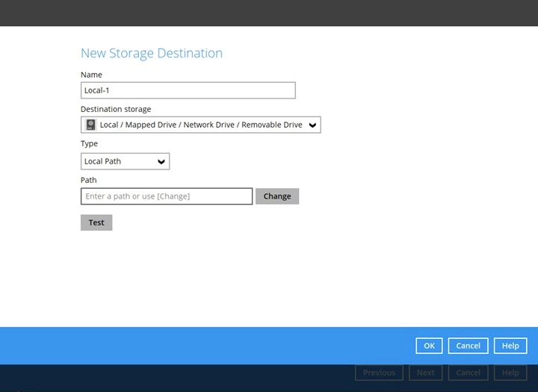Click Cancel in the blue bar
Image resolution: width=538 pixels, height=392 pixels.
pos(468,346)
